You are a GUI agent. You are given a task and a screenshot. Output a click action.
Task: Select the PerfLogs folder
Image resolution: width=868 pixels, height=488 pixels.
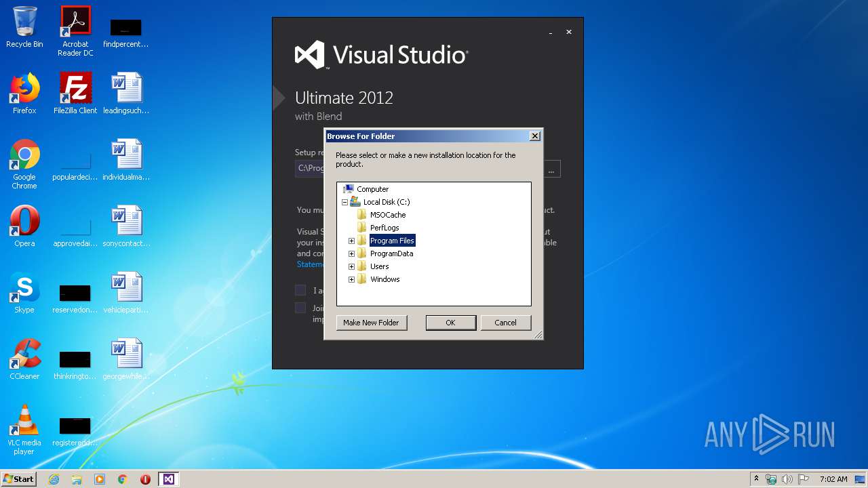[384, 228]
